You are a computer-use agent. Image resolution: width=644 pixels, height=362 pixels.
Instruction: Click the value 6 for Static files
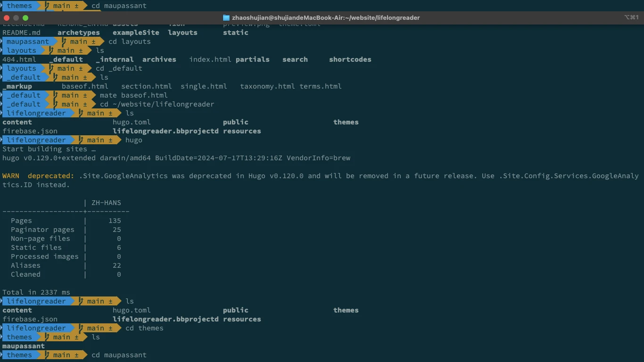pyautogui.click(x=119, y=247)
